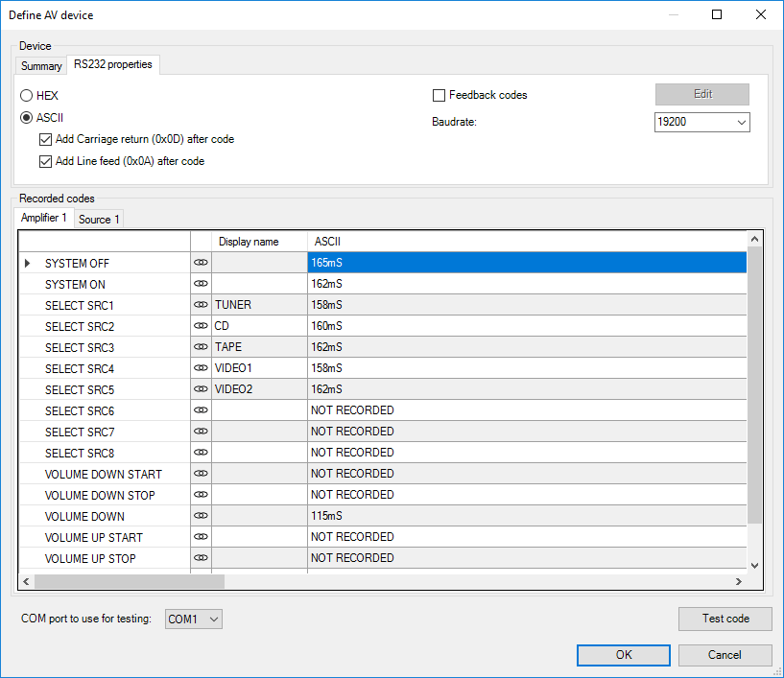Click the link icon in VOLUME DOWN row
Screen dimensions: 784x678
(201, 516)
